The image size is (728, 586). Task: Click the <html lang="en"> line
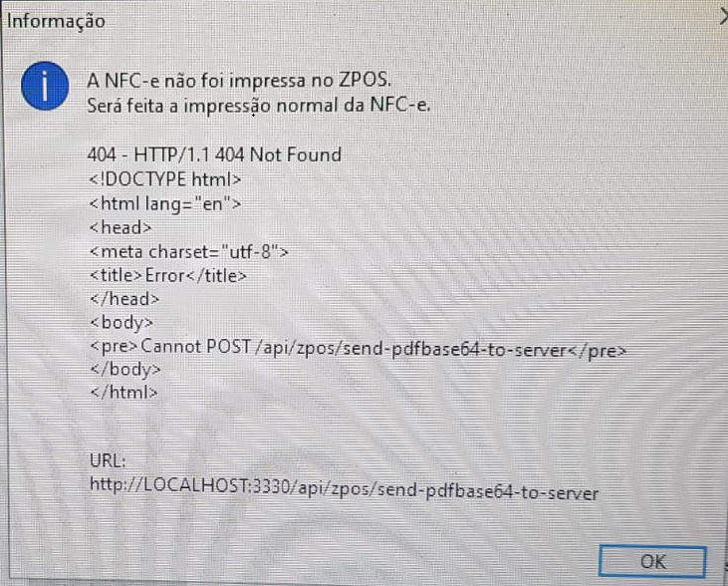point(165,203)
